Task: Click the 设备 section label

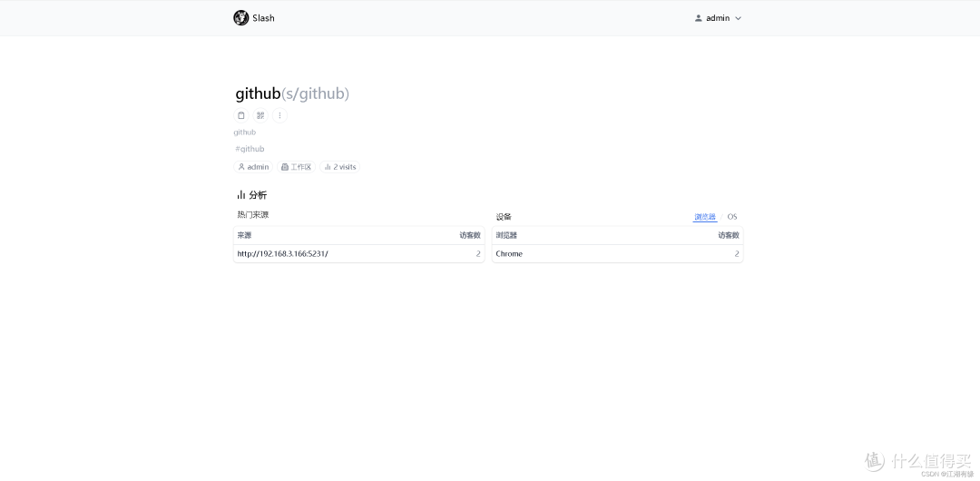Action: [x=504, y=217]
